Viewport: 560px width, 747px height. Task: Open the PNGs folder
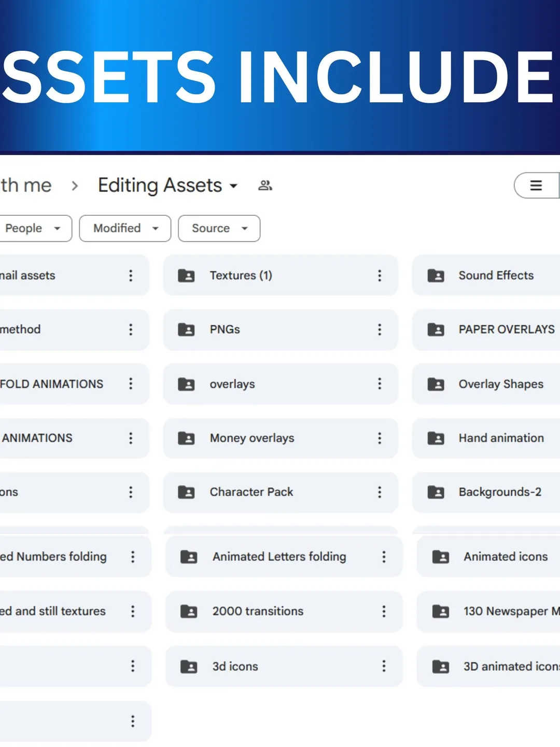click(281, 329)
